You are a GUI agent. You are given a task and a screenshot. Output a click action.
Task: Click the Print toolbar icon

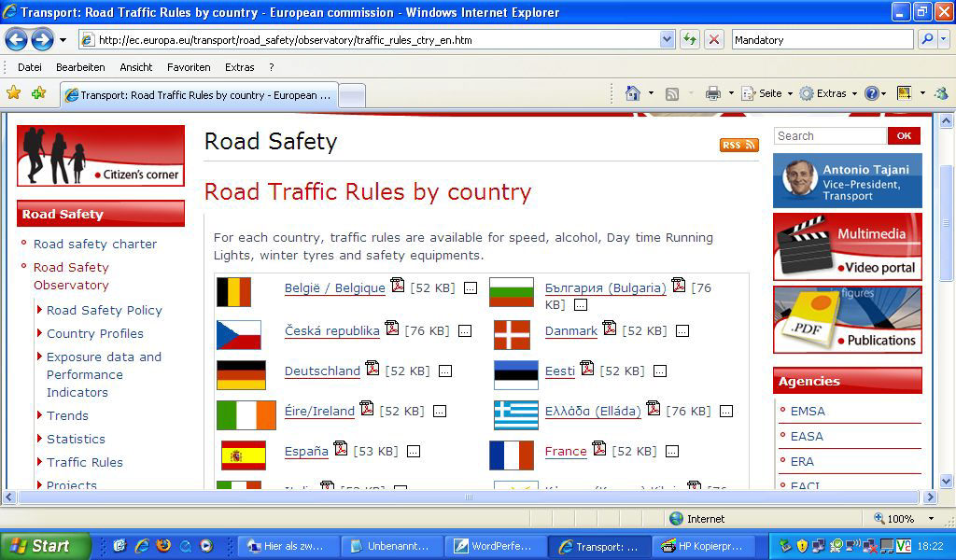pos(712,94)
